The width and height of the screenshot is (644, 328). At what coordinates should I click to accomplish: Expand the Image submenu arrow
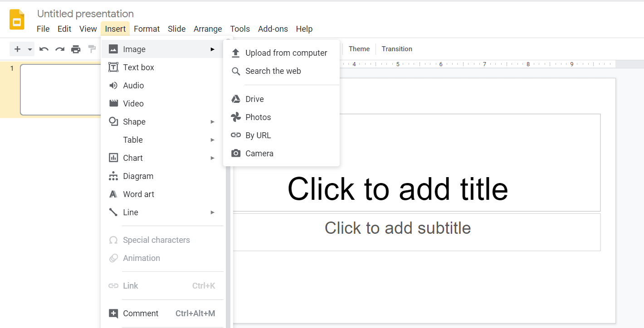212,49
